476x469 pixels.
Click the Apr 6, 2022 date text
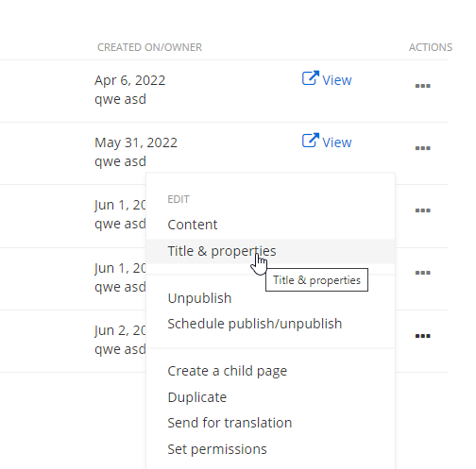click(129, 80)
